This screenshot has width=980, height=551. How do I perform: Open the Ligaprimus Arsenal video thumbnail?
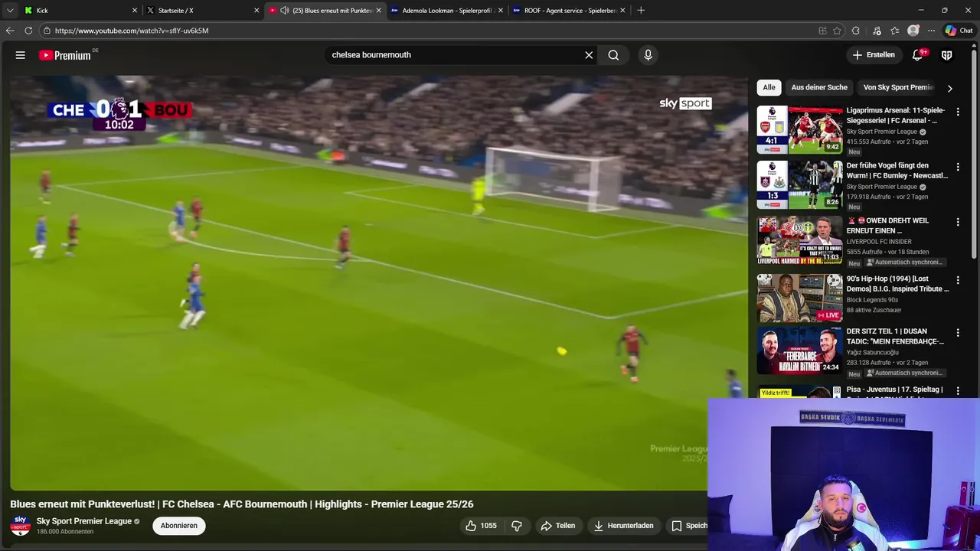click(799, 130)
